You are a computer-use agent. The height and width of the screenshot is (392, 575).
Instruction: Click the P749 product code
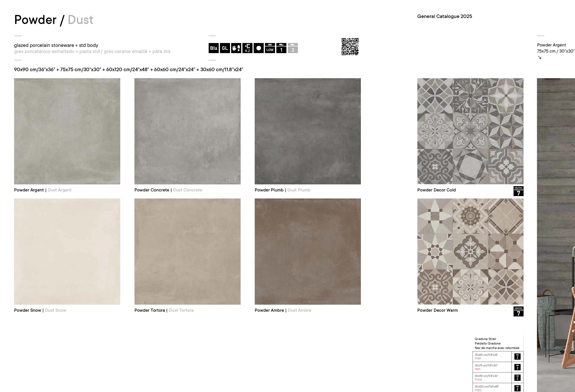pos(478,359)
